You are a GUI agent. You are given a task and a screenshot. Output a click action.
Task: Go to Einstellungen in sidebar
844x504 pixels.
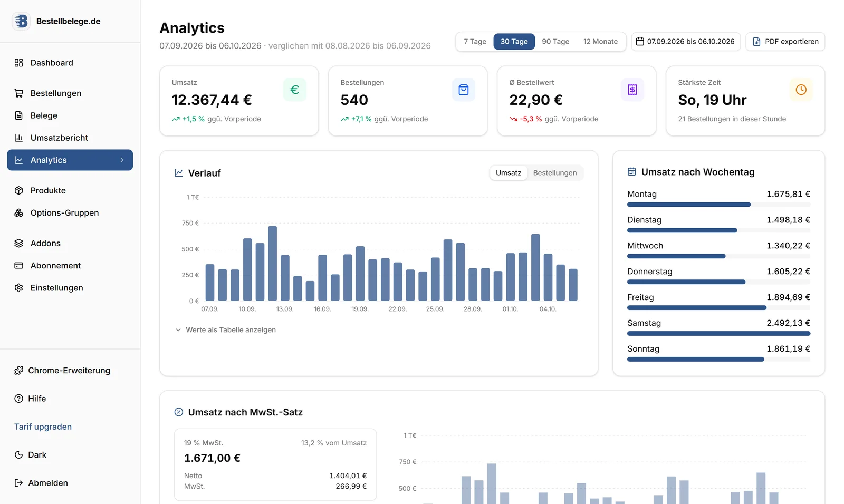(x=70, y=288)
